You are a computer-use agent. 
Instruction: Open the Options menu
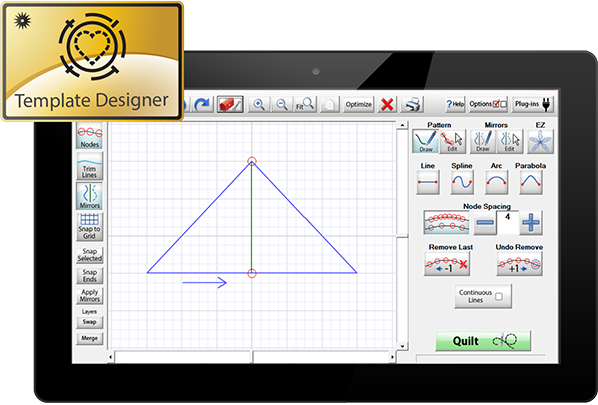(x=488, y=104)
